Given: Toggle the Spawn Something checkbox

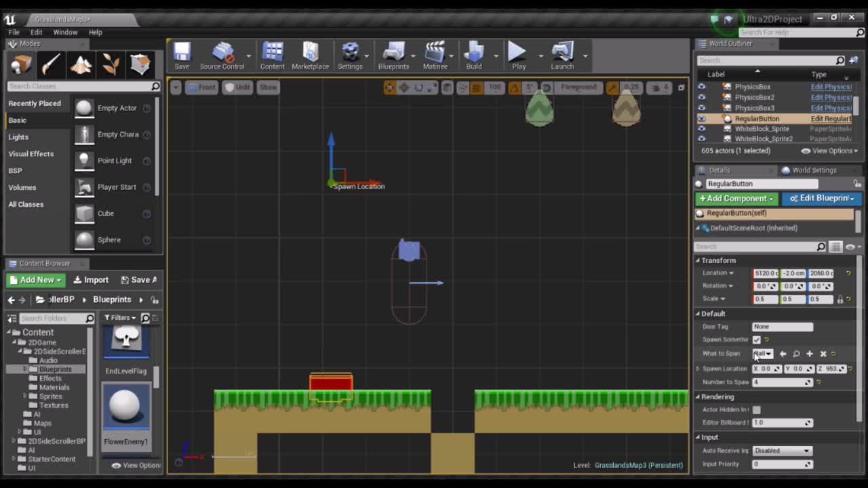Looking at the screenshot, I should pos(756,340).
